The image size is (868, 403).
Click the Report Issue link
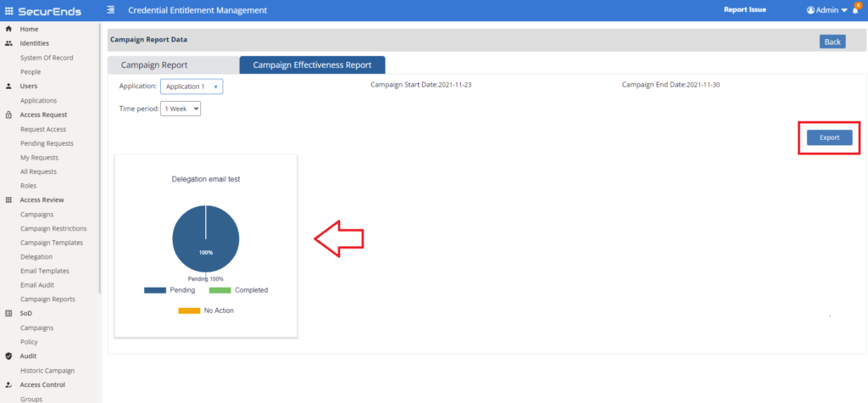coord(745,9)
